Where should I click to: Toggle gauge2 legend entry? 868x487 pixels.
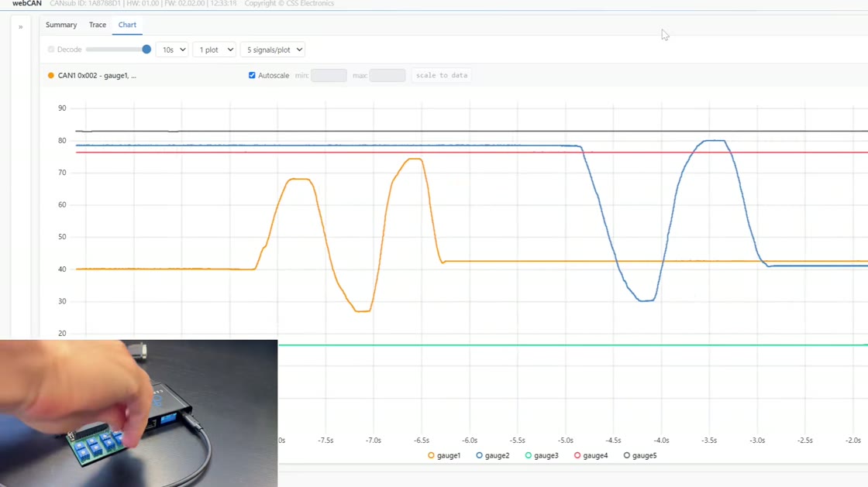point(493,455)
